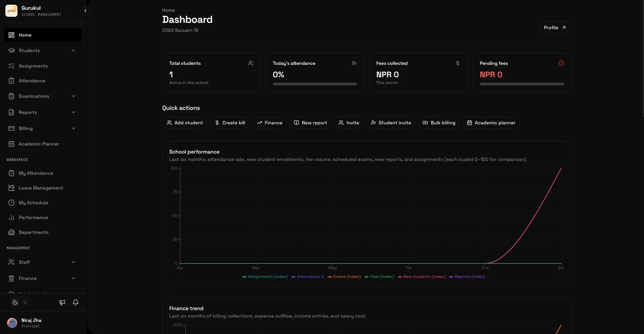Click the Performance bar chart icon
The image size is (644, 334).
tap(11, 217)
